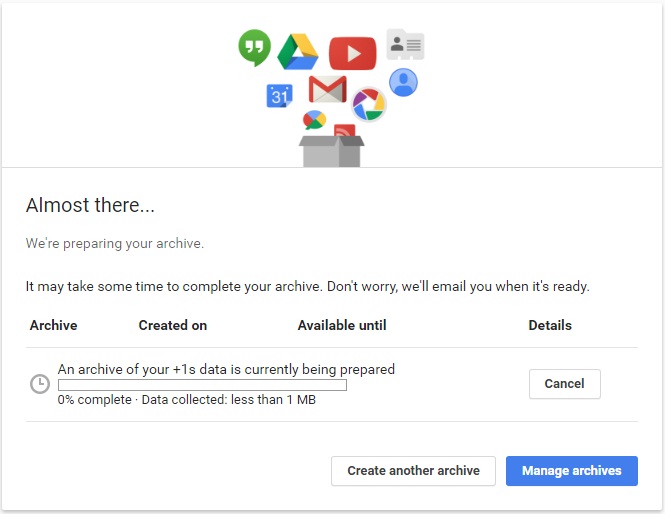Click the Archive column header

[53, 325]
